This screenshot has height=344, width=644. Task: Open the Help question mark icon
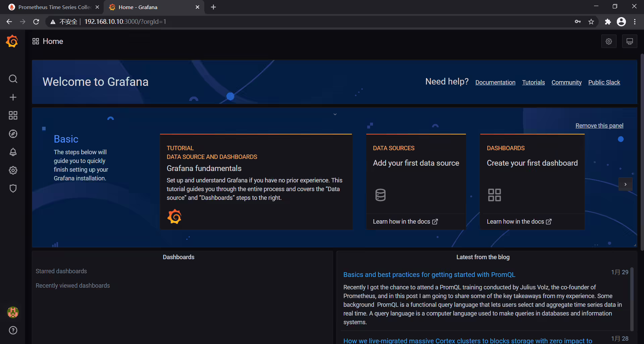click(x=13, y=330)
